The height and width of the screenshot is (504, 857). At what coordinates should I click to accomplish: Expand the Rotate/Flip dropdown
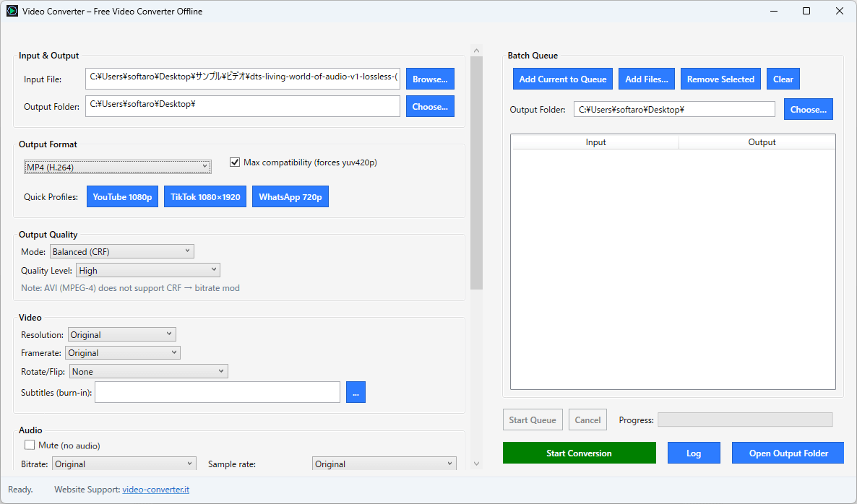pos(148,371)
